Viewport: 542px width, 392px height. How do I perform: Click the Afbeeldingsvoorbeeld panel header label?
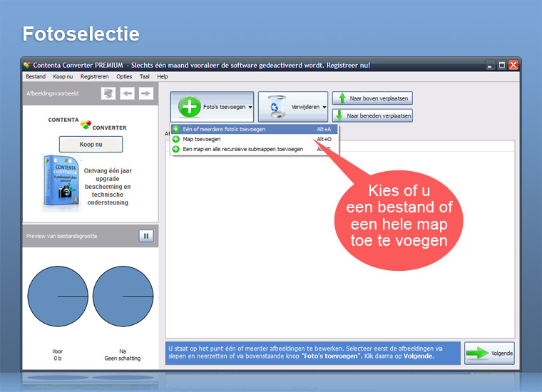(53, 93)
